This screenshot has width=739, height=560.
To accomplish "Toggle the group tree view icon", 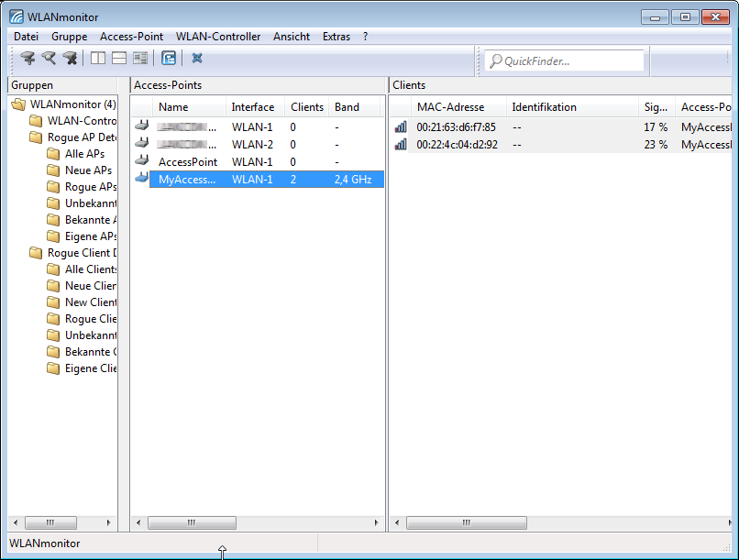I will click(x=169, y=59).
